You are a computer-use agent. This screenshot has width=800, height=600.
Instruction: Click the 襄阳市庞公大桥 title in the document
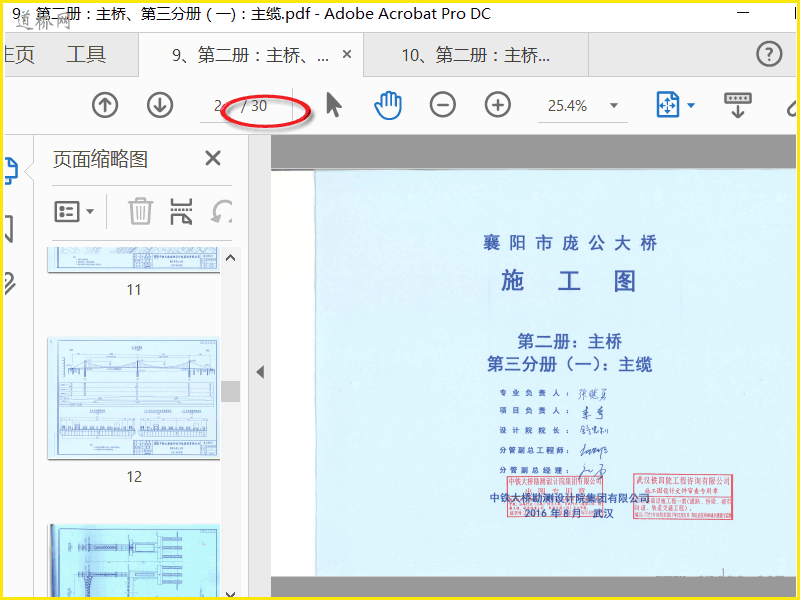[570, 242]
